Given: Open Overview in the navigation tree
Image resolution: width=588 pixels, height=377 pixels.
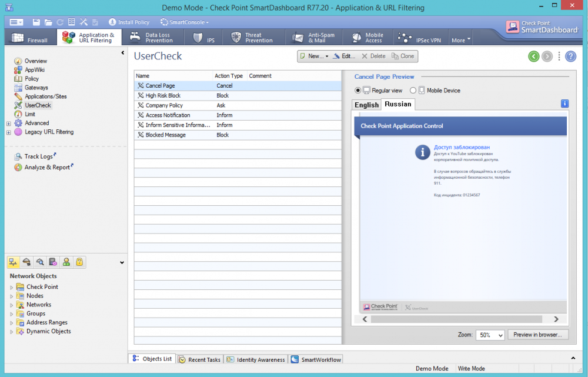Looking at the screenshot, I should click(x=36, y=61).
